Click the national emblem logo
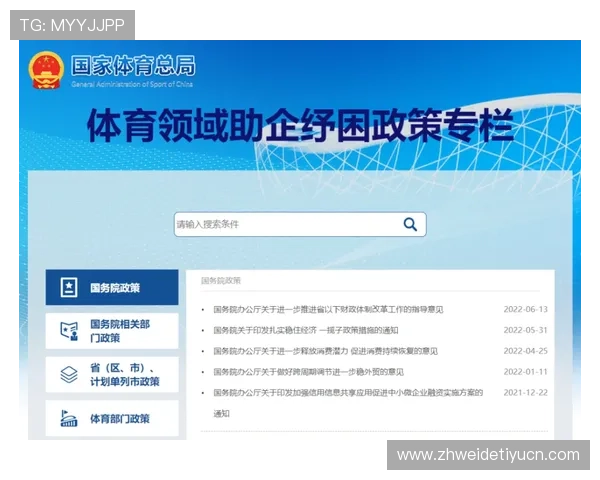 (x=46, y=70)
